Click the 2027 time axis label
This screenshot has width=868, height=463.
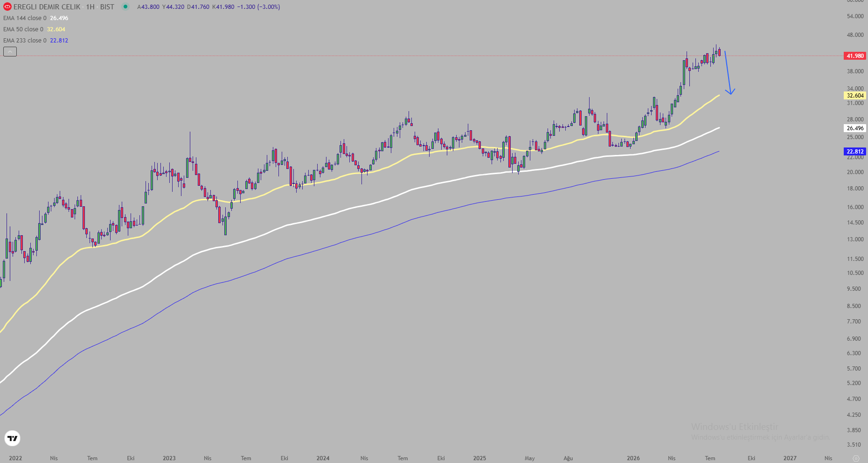(790, 458)
